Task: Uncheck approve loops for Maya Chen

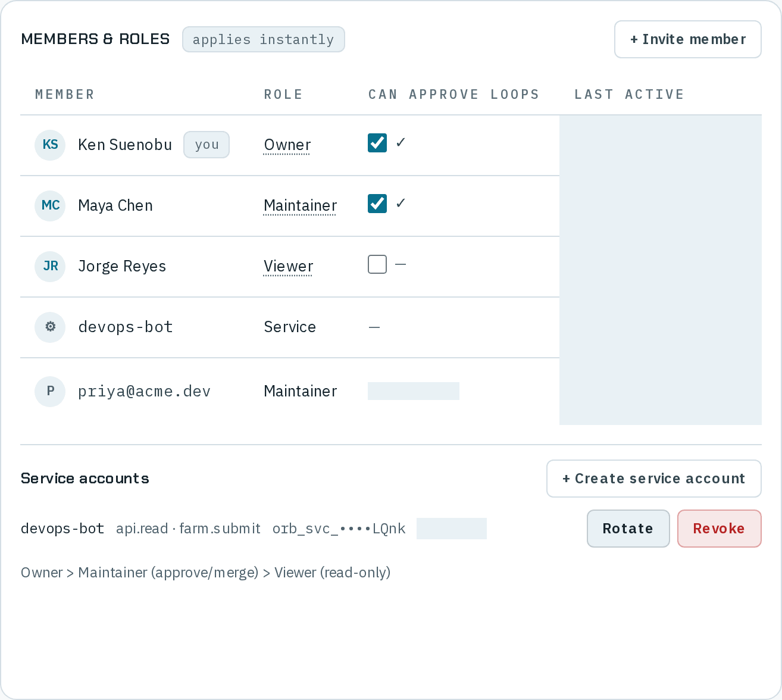Action: point(377,204)
